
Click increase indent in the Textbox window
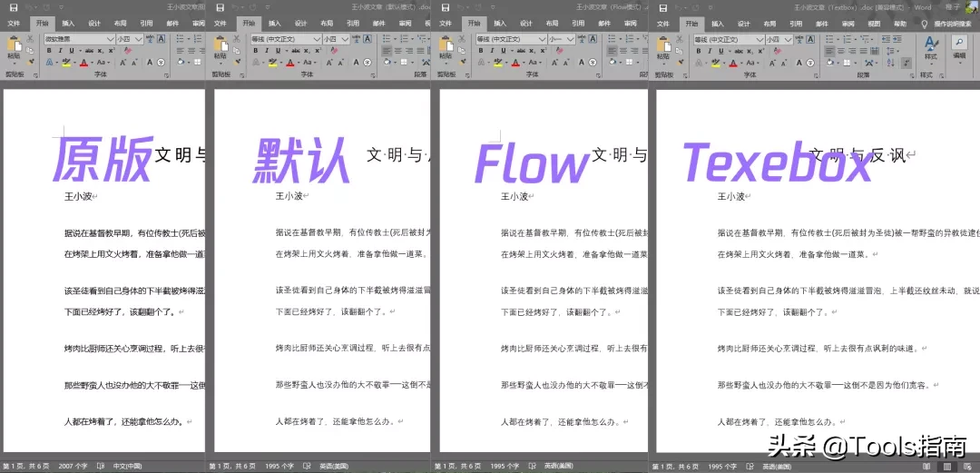(897, 39)
